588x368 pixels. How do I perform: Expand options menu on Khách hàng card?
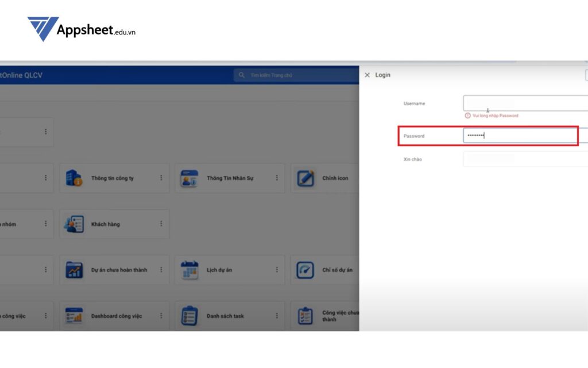[161, 224]
